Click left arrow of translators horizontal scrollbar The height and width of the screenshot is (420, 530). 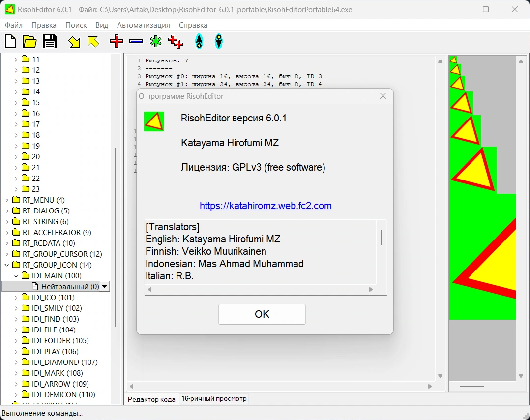150,290
